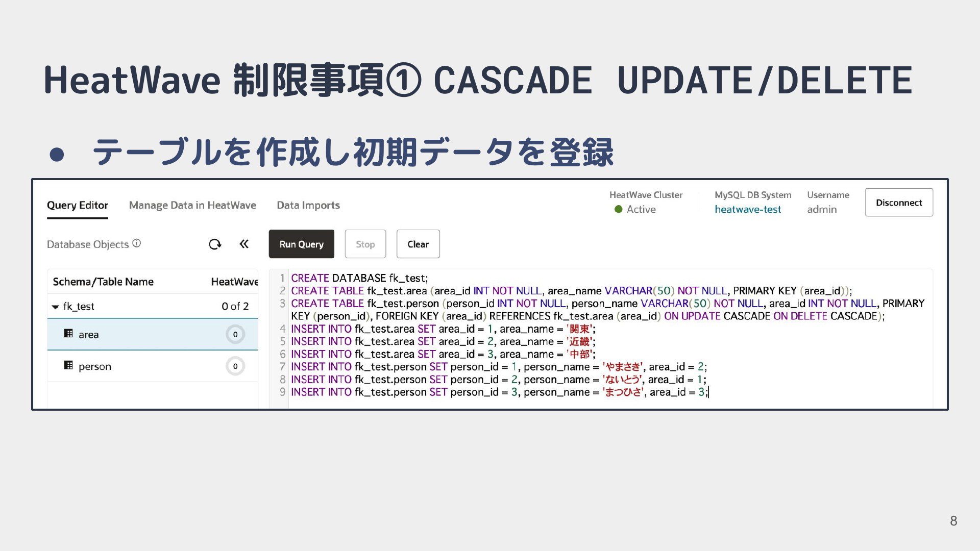980x551 pixels.
Task: Open the Query Editor tab
Action: pyautogui.click(x=78, y=205)
